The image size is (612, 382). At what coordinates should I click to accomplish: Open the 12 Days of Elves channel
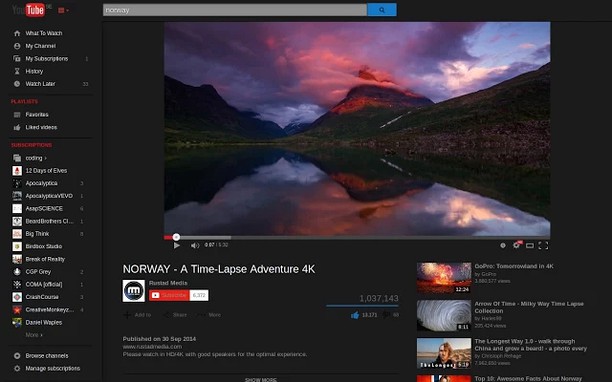[46, 171]
